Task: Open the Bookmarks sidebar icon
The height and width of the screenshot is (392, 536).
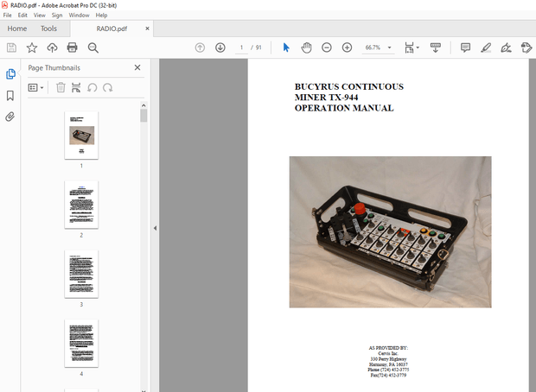Action: point(10,95)
